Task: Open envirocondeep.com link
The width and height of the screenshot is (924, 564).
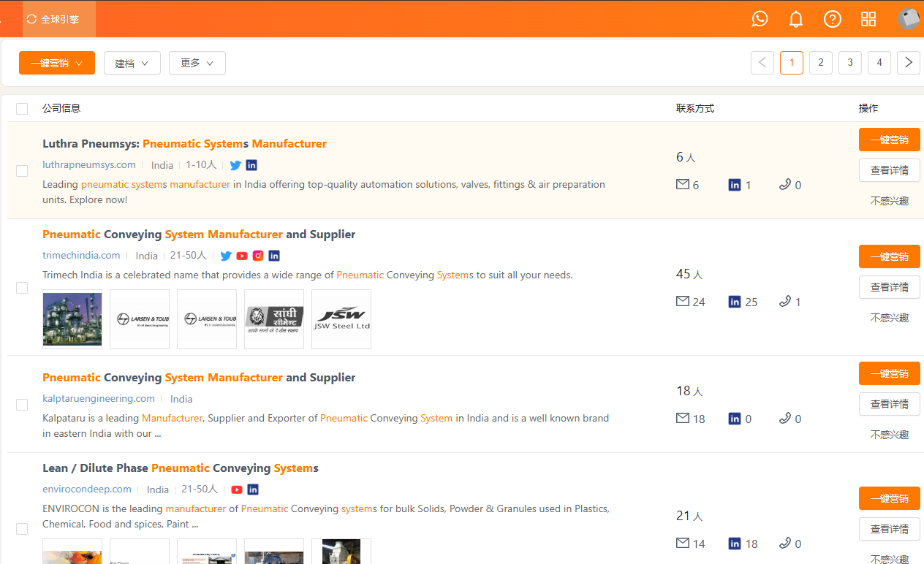Action: click(x=87, y=489)
